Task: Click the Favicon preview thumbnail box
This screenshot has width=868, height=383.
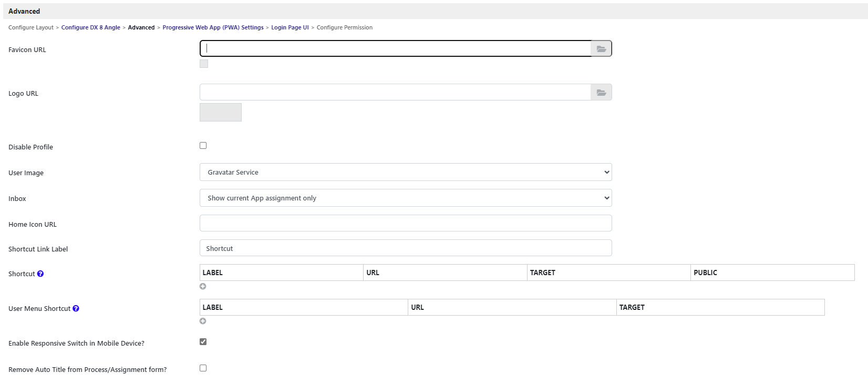Action: click(204, 64)
